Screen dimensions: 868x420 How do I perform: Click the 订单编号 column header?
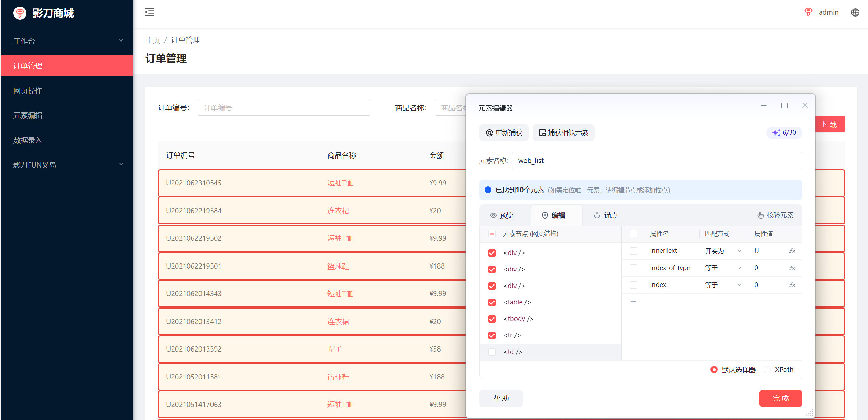pos(180,155)
